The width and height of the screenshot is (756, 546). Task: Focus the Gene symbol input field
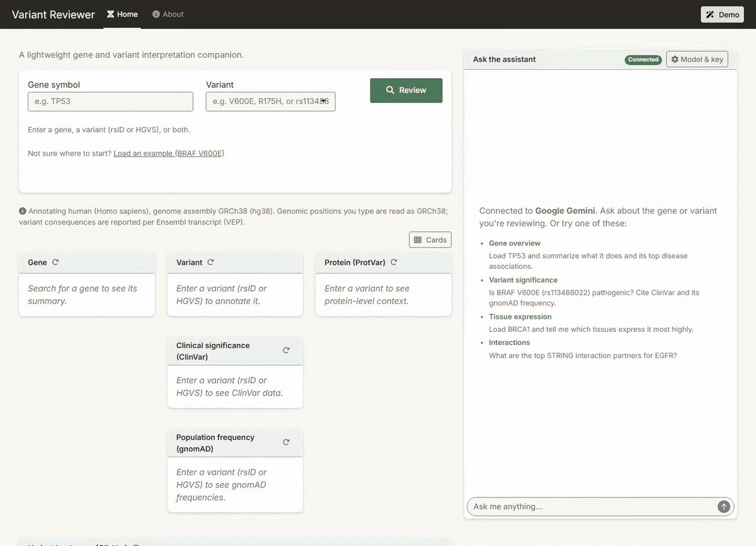click(110, 101)
